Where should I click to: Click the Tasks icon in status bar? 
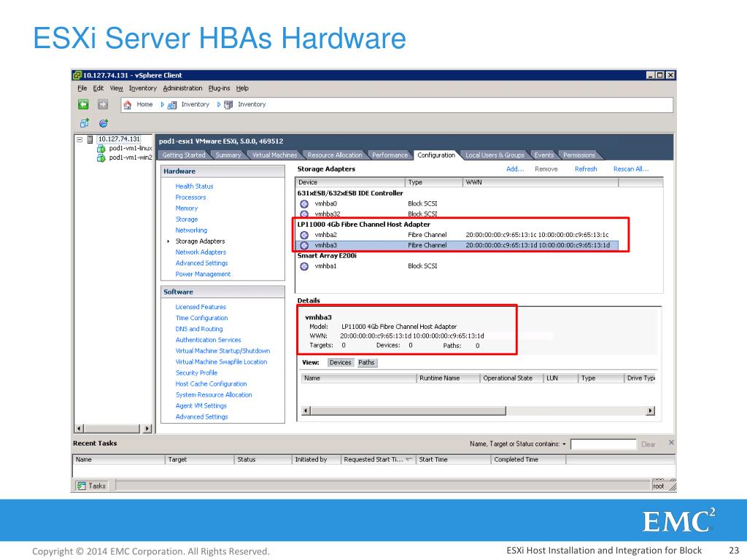point(82,486)
